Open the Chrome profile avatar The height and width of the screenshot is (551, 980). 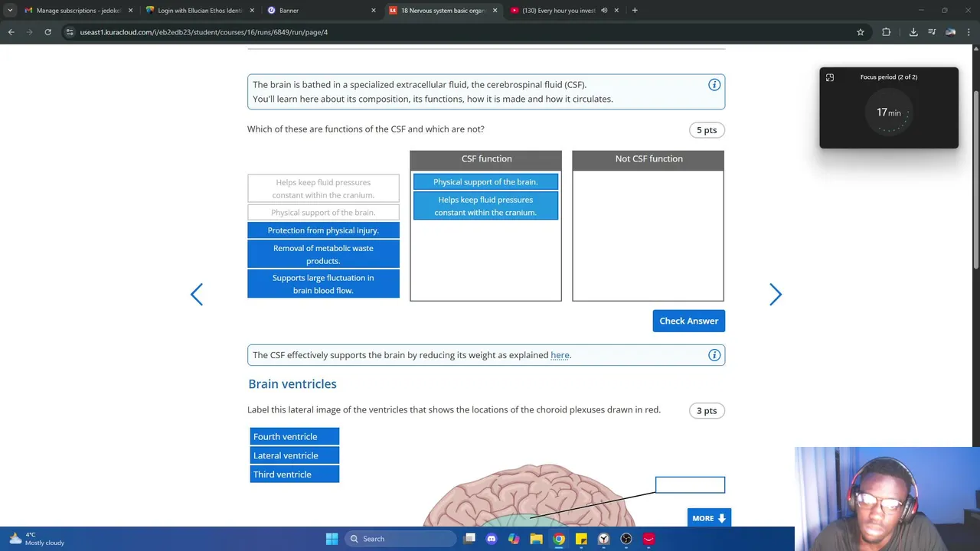coord(950,32)
